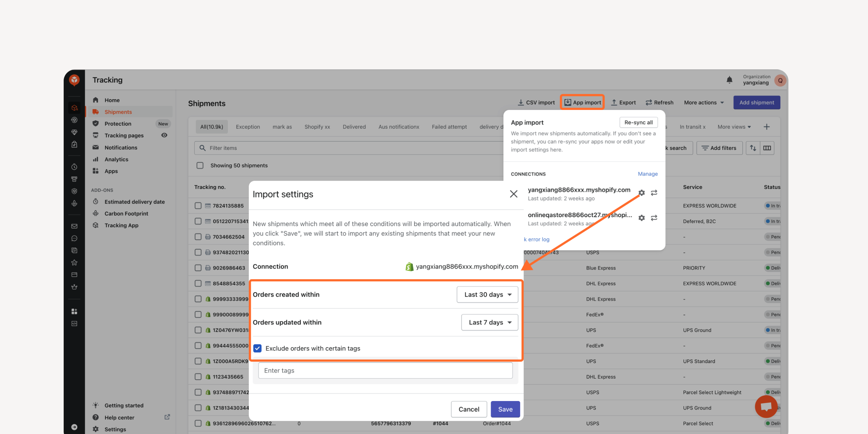Expand the More actions dropdown
Viewport: 868px width, 434px height.
coord(704,102)
